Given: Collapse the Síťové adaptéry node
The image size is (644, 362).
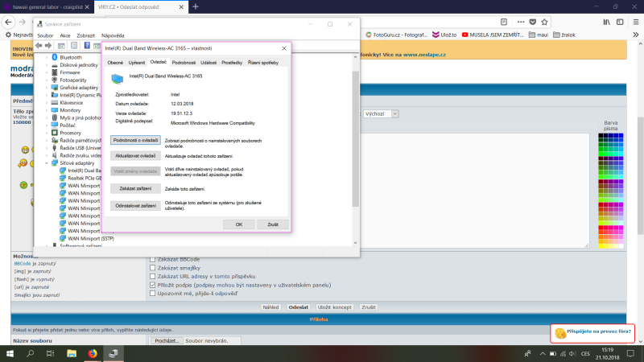Looking at the screenshot, I should 47,163.
